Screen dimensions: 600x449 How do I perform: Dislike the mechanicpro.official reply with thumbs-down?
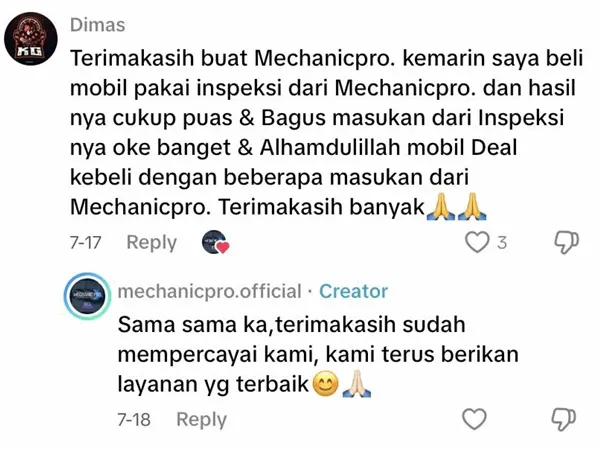[x=564, y=419]
